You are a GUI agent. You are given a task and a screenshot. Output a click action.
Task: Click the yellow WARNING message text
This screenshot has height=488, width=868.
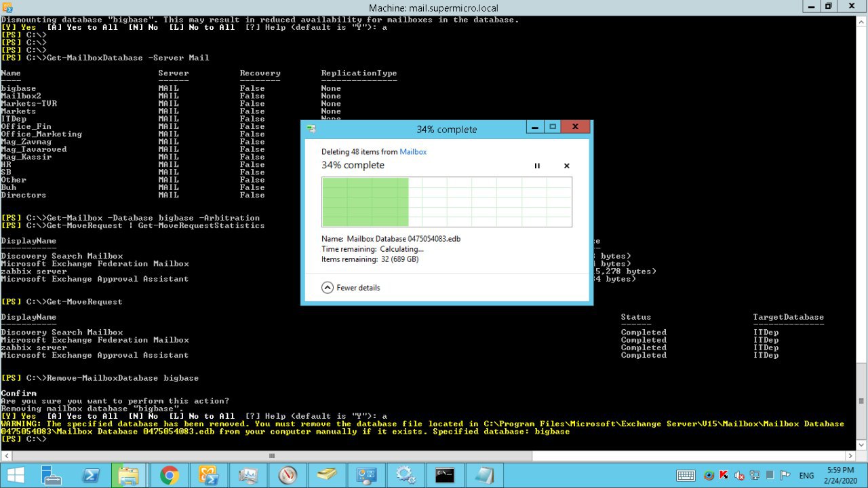[x=422, y=428]
